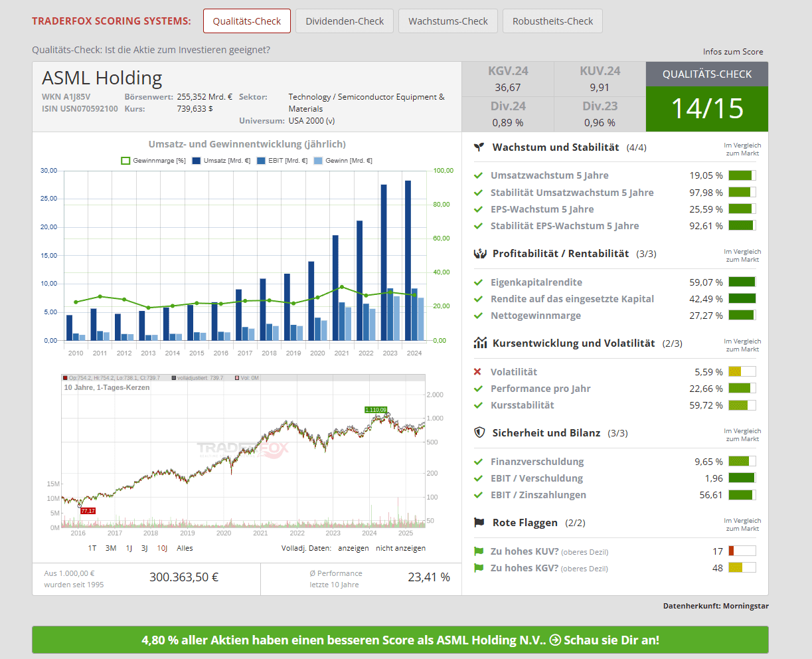Click checkmark beside Rendite auf das eingesetzte Kapital
Image resolution: width=812 pixels, height=659 pixels.
[478, 299]
